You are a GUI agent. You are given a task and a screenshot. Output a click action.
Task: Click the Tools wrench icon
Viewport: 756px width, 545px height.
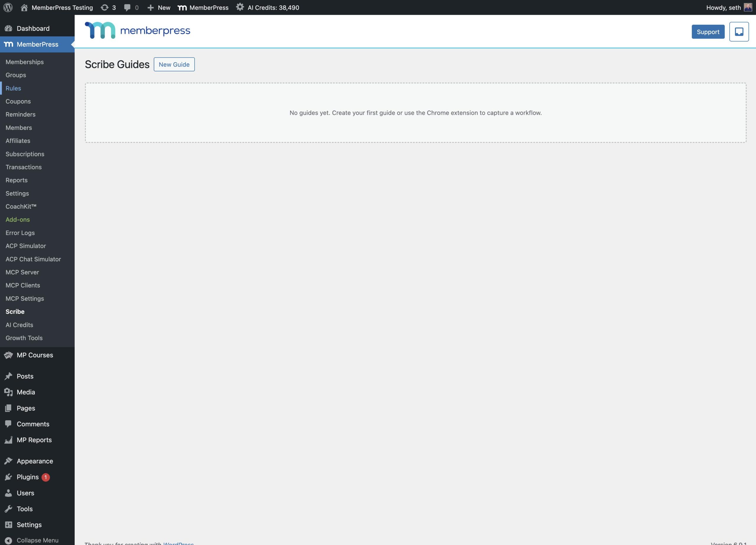(x=8, y=509)
